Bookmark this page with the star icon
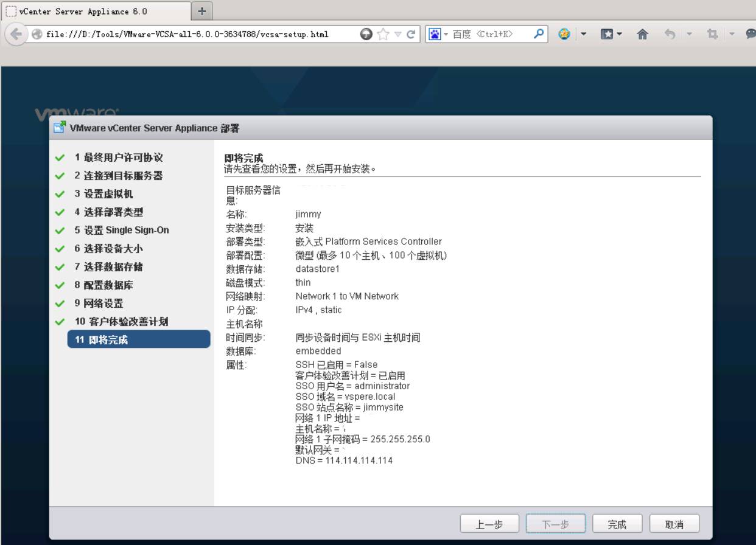 tap(383, 34)
